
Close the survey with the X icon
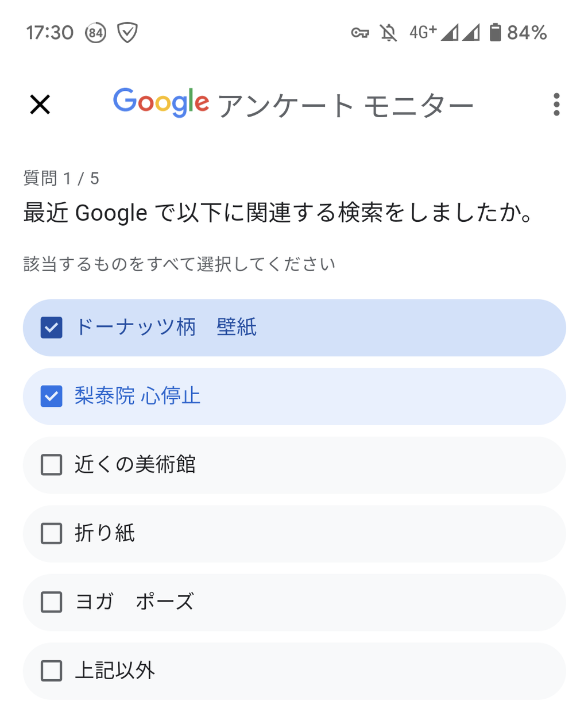(x=40, y=105)
